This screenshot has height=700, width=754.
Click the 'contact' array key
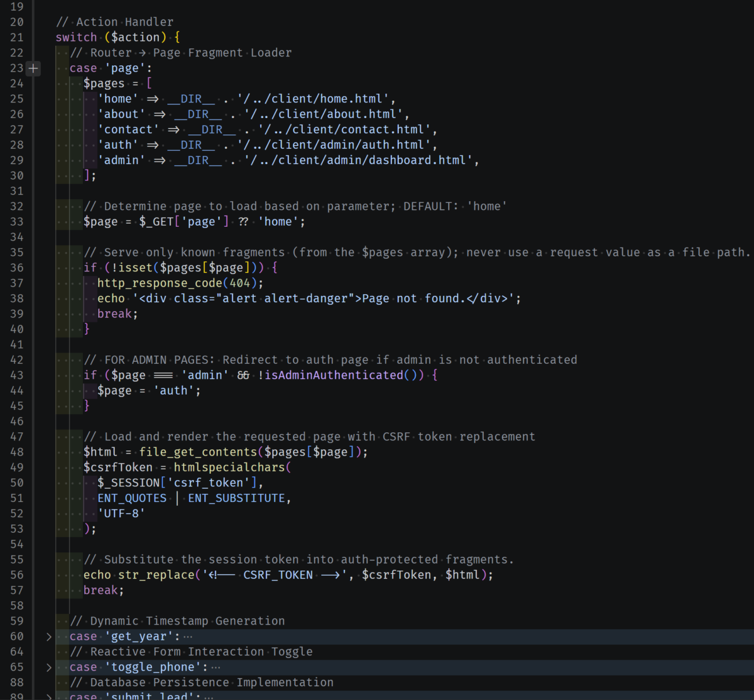128,129
